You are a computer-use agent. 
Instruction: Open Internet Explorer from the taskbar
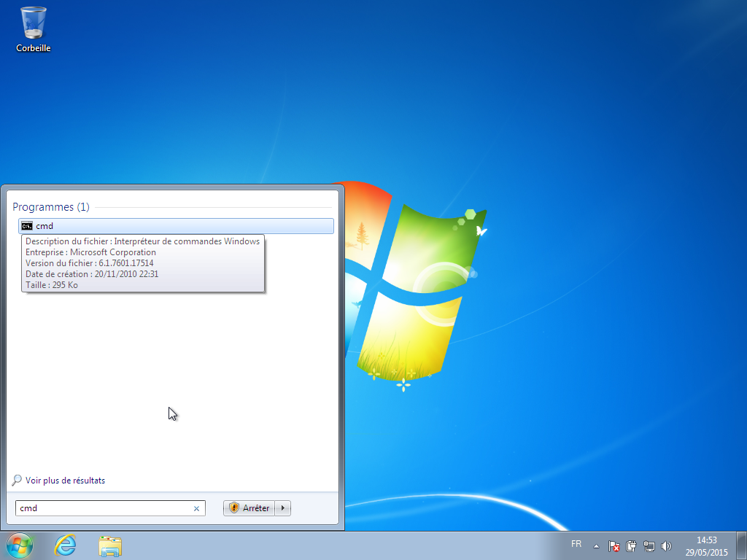tap(65, 545)
